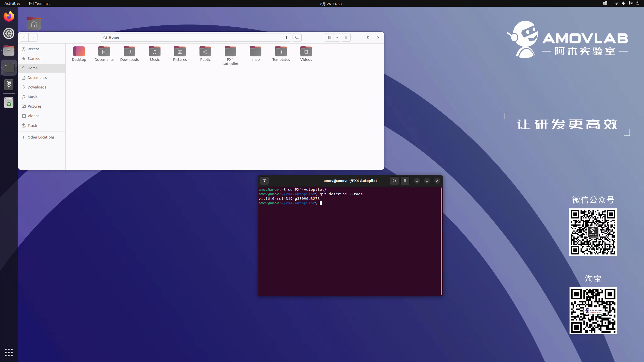Open the webcam app dock icon
The width and height of the screenshot is (644, 362).
pyautogui.click(x=9, y=85)
